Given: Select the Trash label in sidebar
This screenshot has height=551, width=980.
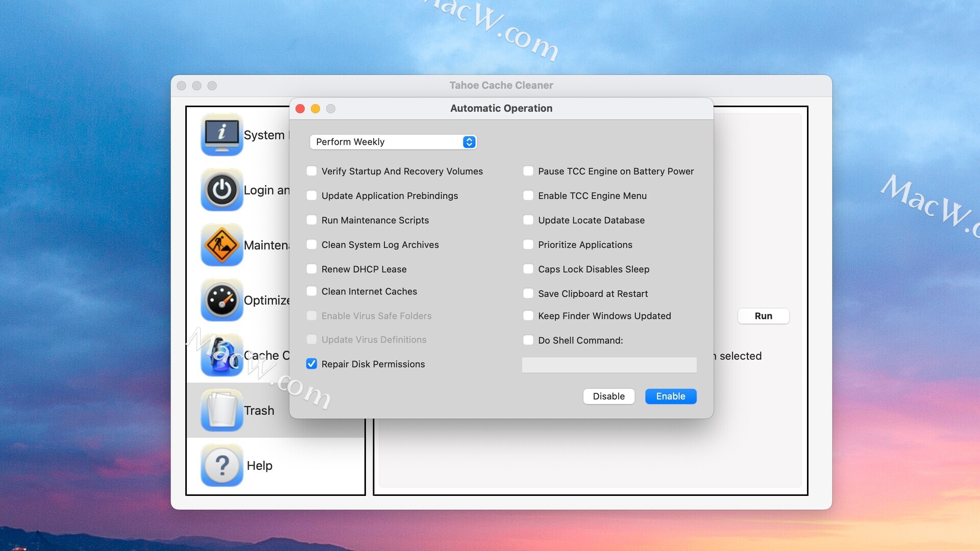Looking at the screenshot, I should 259,410.
